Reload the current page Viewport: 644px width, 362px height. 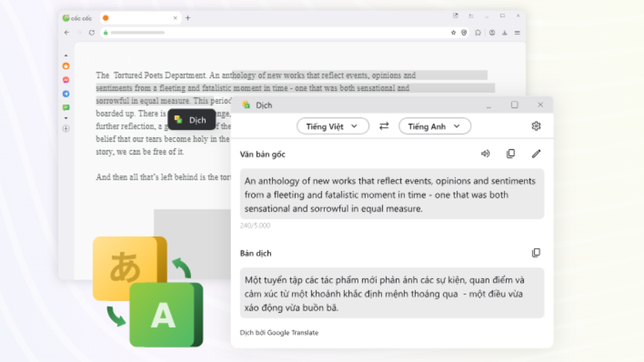click(x=92, y=32)
